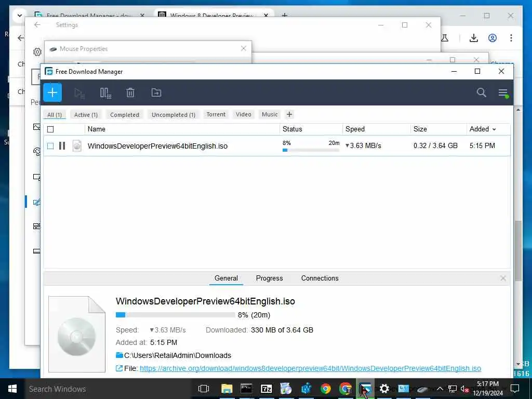
Task: Click the file name WindowsDeveloperPreview64bitEnglish.iso in list
Action: pos(157,146)
